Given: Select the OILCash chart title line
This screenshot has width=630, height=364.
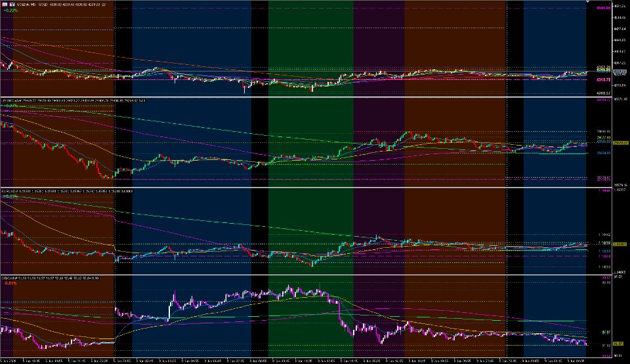Looking at the screenshot, I should click(51, 278).
